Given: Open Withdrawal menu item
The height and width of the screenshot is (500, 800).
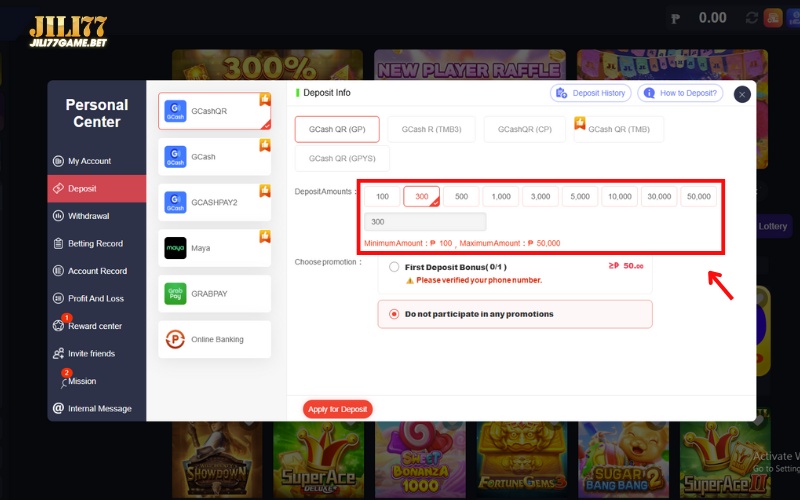Looking at the screenshot, I should pos(97,216).
